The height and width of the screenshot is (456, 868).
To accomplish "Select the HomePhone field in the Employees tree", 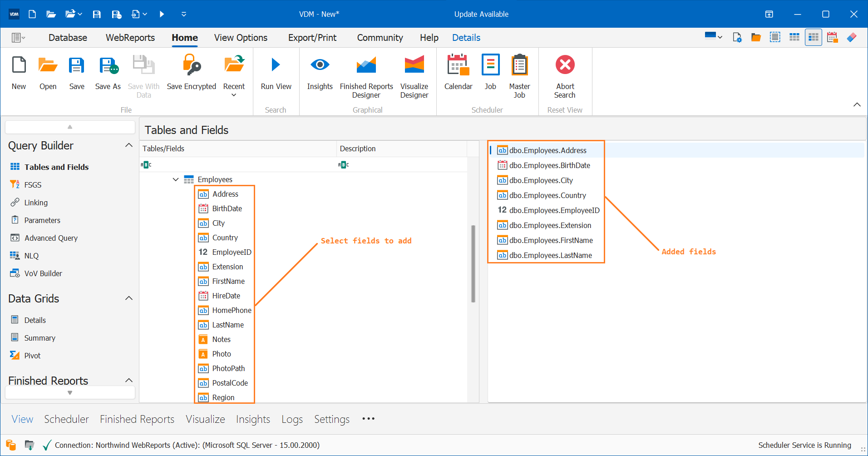I will 232,310.
